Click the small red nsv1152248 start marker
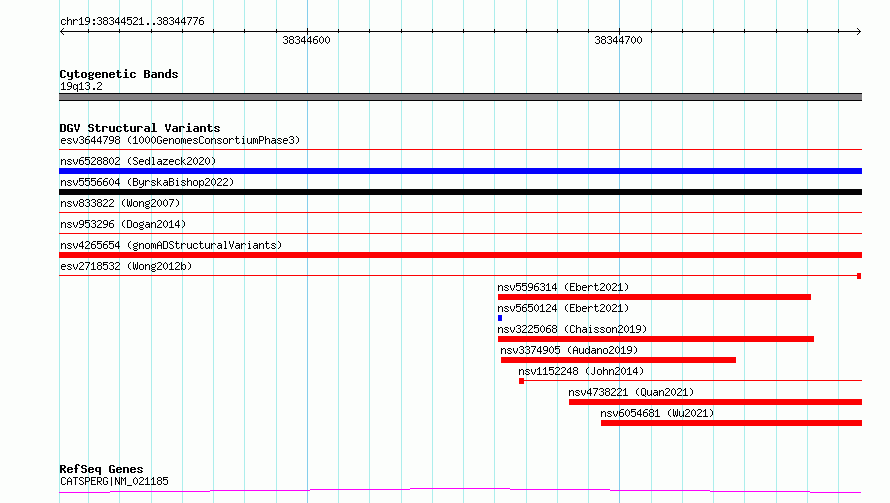The image size is (890, 503). 521,381
